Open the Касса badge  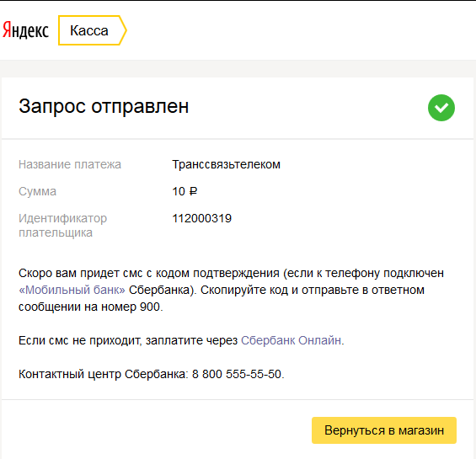[93, 30]
